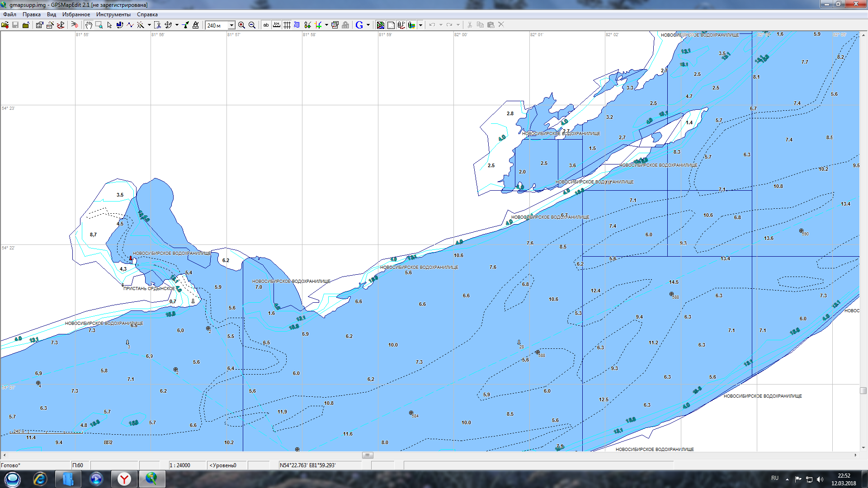The width and height of the screenshot is (868, 488).
Task: Expand the snap crosshair dropdown arrow
Action: point(326,25)
